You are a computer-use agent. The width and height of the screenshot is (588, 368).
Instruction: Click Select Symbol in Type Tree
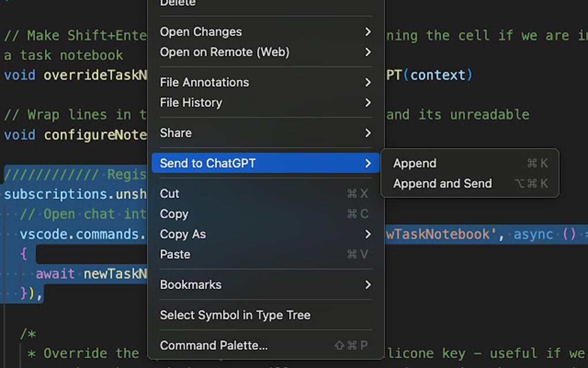pos(235,315)
